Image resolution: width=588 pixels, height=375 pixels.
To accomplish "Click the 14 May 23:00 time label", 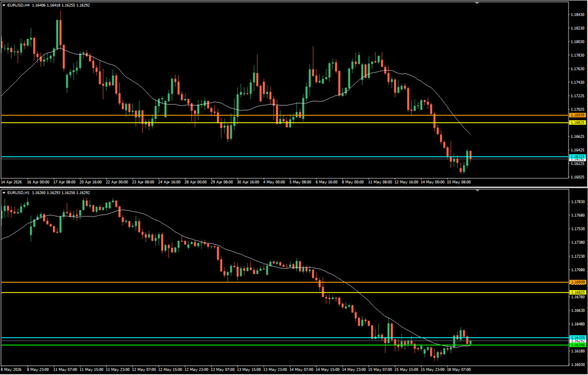I will click(x=353, y=369).
